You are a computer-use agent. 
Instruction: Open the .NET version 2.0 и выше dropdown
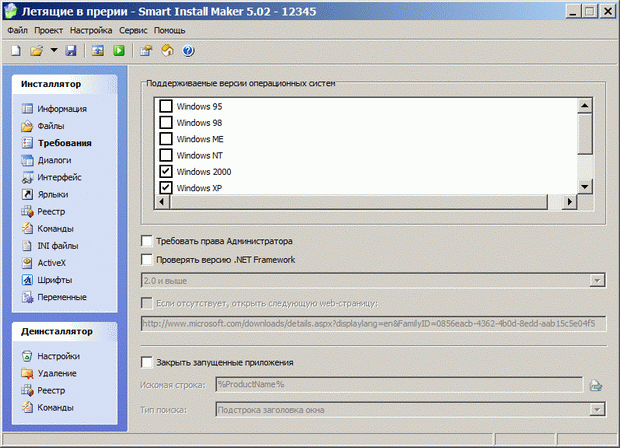tap(597, 281)
